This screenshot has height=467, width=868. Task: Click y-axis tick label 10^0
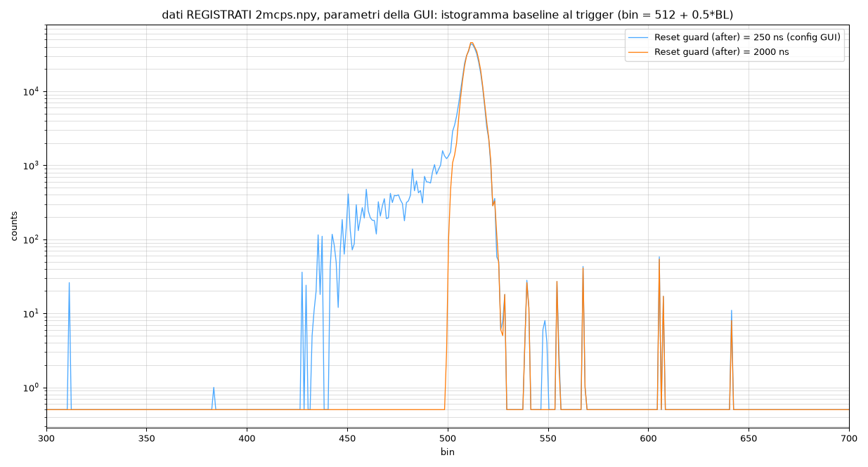[x=32, y=388]
